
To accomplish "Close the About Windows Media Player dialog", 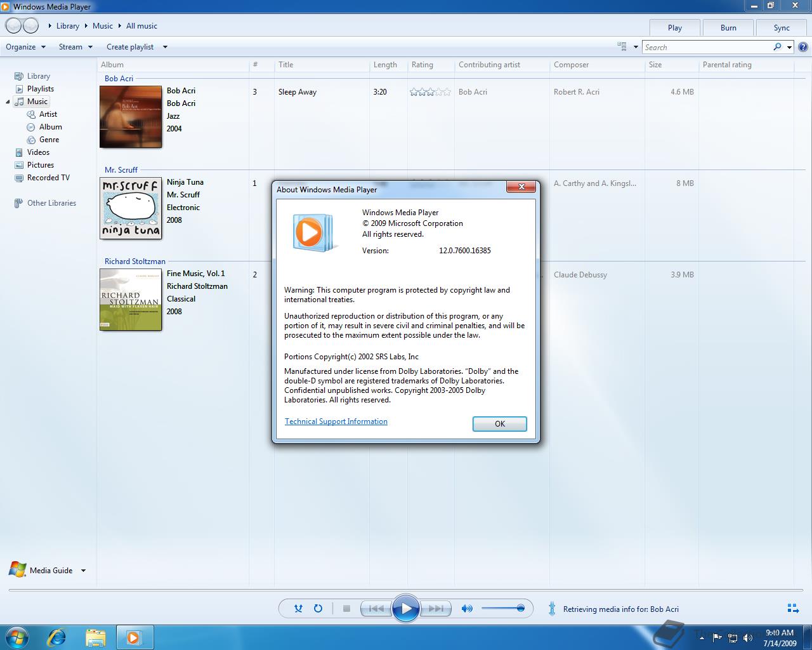I will pyautogui.click(x=521, y=187).
